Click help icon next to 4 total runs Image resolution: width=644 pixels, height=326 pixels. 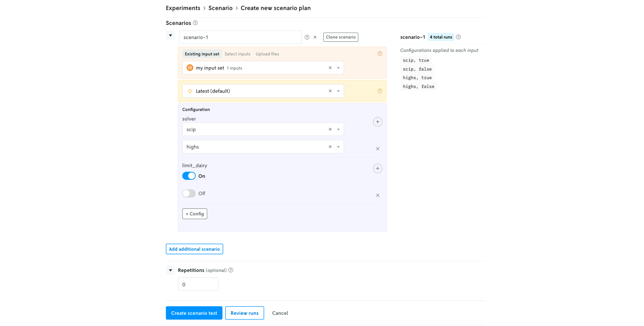[x=458, y=37]
